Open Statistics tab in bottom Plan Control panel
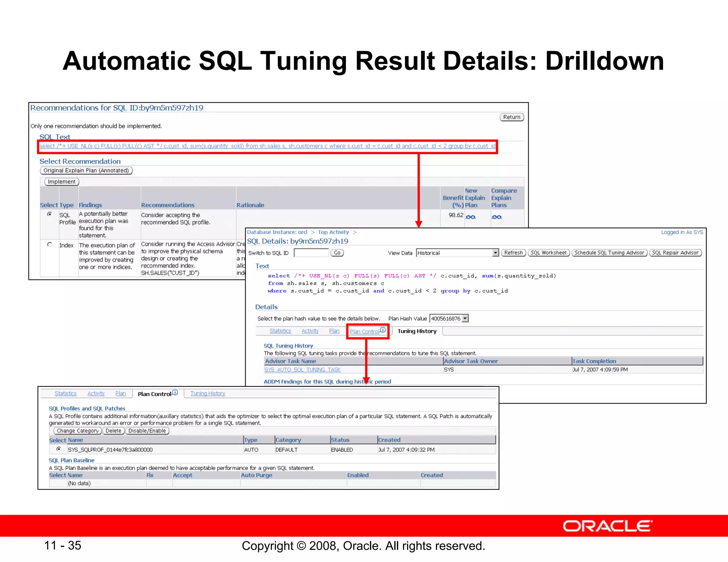This screenshot has width=728, height=562. (x=65, y=393)
